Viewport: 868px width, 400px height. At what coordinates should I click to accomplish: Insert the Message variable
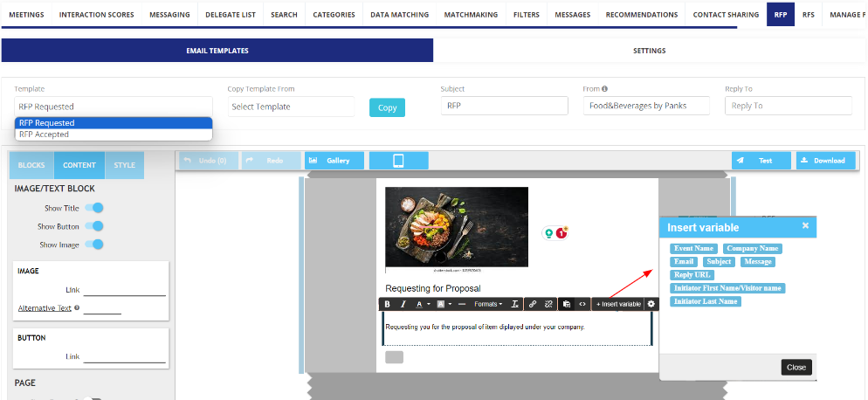coord(758,261)
